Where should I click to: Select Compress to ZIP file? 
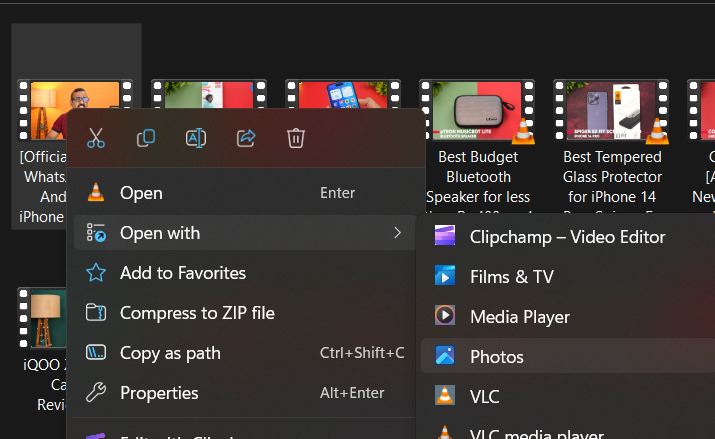[245, 313]
